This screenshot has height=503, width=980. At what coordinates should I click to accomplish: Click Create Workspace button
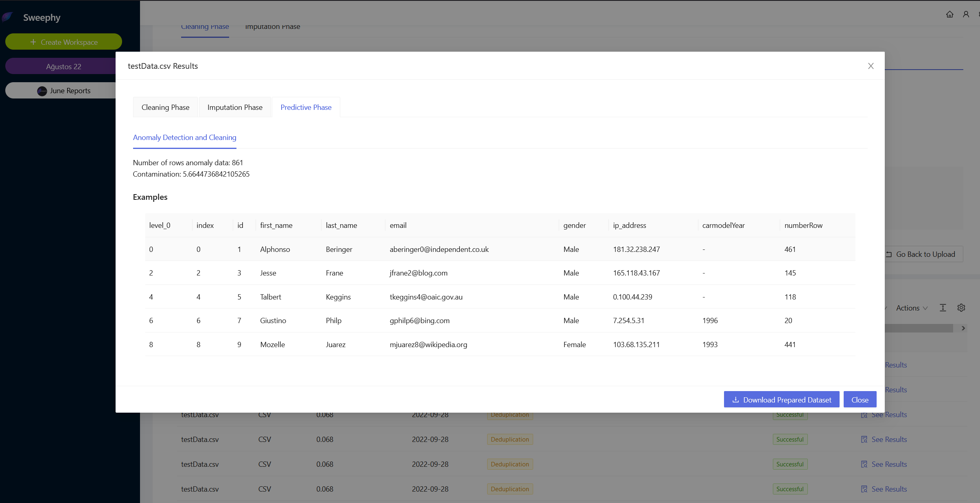[63, 42]
